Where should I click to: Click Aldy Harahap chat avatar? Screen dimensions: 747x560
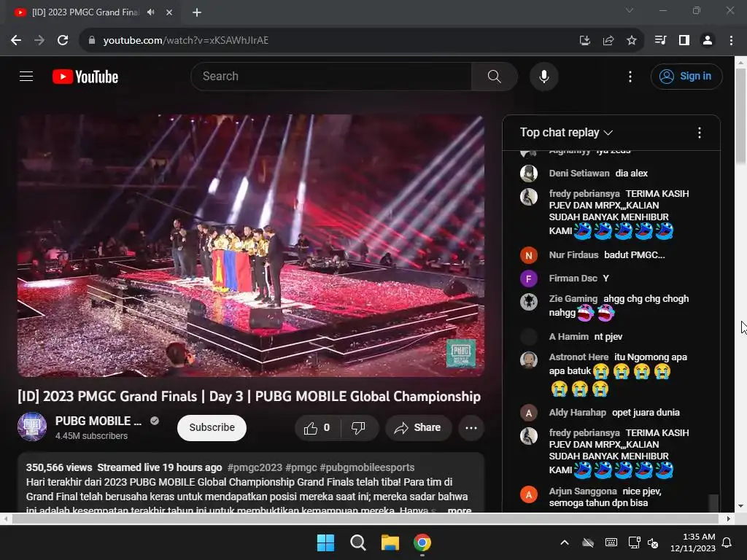pos(528,413)
